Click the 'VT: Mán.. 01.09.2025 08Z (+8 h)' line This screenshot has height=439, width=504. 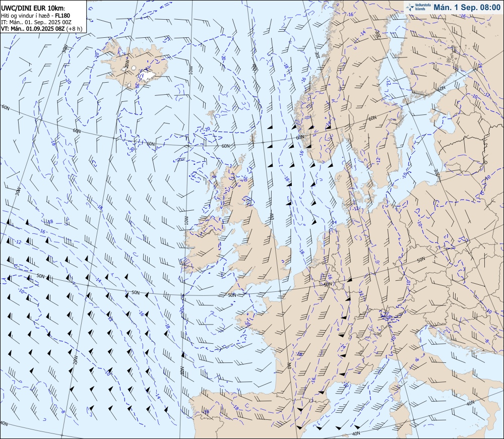click(x=41, y=28)
